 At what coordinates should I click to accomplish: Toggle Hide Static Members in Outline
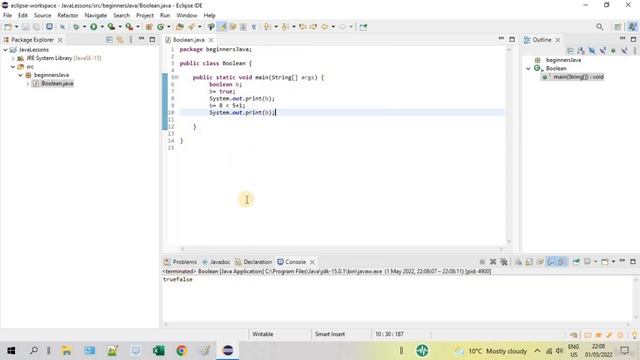coord(602,51)
